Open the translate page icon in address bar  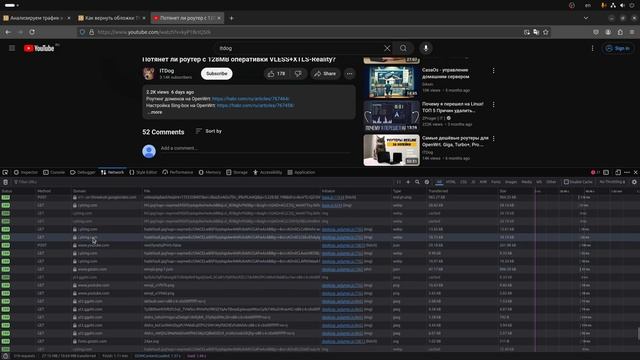point(536,32)
